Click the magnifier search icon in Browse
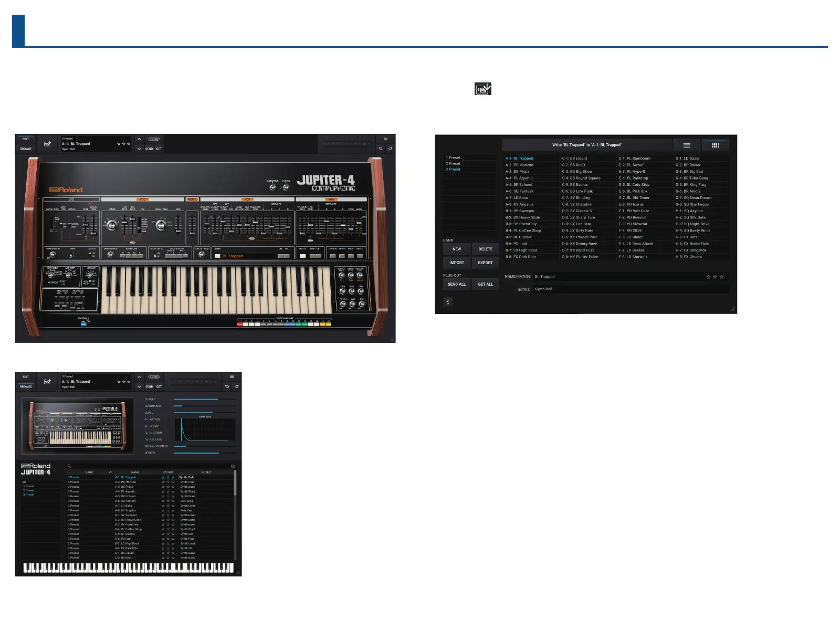840x630 pixels. tap(69, 466)
